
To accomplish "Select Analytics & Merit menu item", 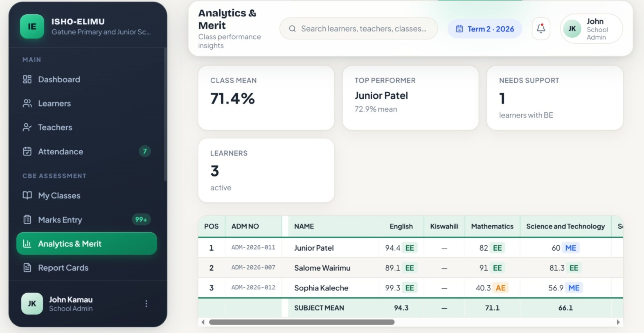I will pos(87,244).
